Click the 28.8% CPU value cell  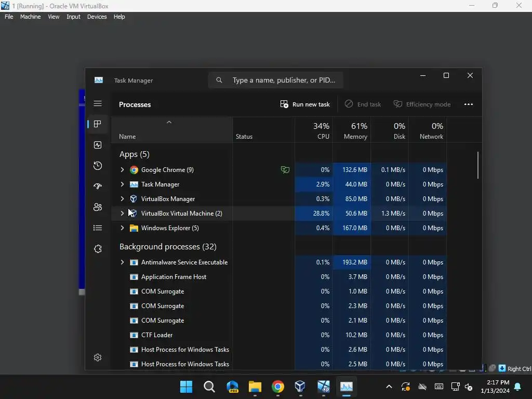click(314, 214)
